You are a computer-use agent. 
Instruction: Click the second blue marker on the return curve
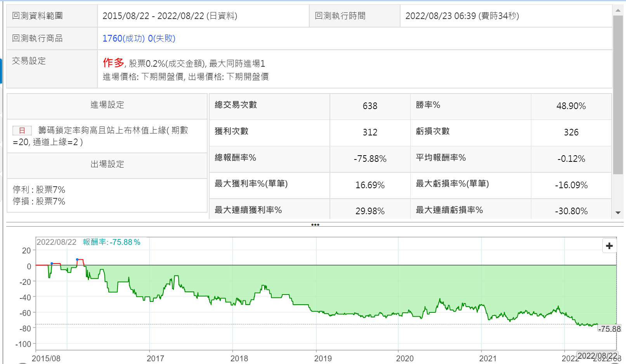pos(77,259)
